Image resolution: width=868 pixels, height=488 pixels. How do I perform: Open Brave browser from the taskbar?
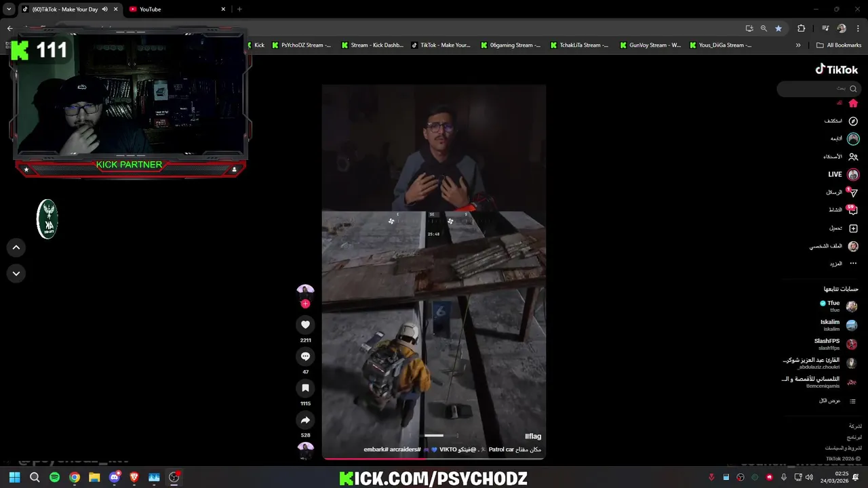click(134, 477)
